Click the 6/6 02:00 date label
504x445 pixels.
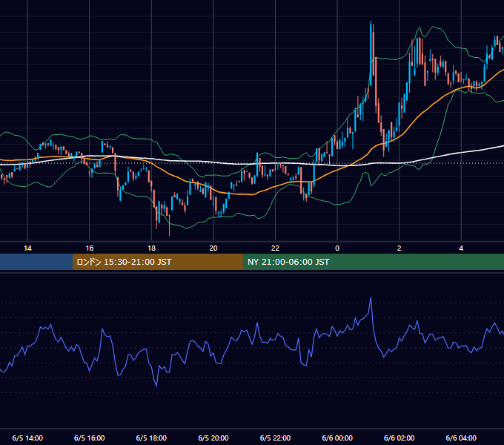point(399,438)
